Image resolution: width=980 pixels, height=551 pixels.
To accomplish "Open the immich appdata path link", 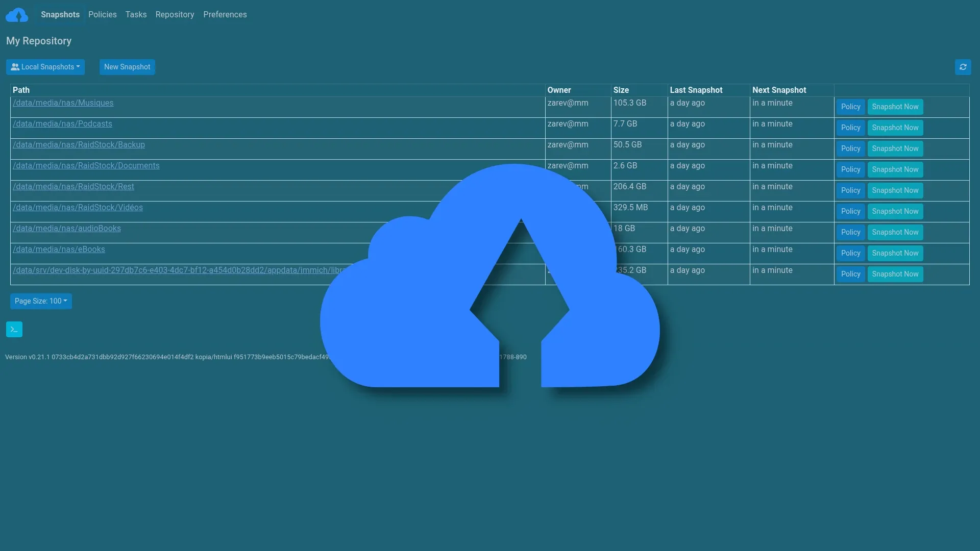I will [179, 270].
